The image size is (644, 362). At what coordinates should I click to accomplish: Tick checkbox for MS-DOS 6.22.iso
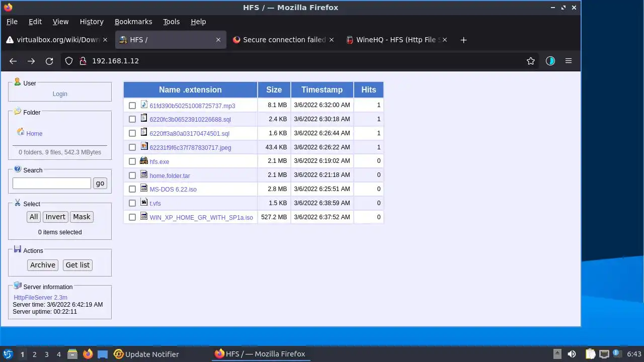(x=132, y=189)
